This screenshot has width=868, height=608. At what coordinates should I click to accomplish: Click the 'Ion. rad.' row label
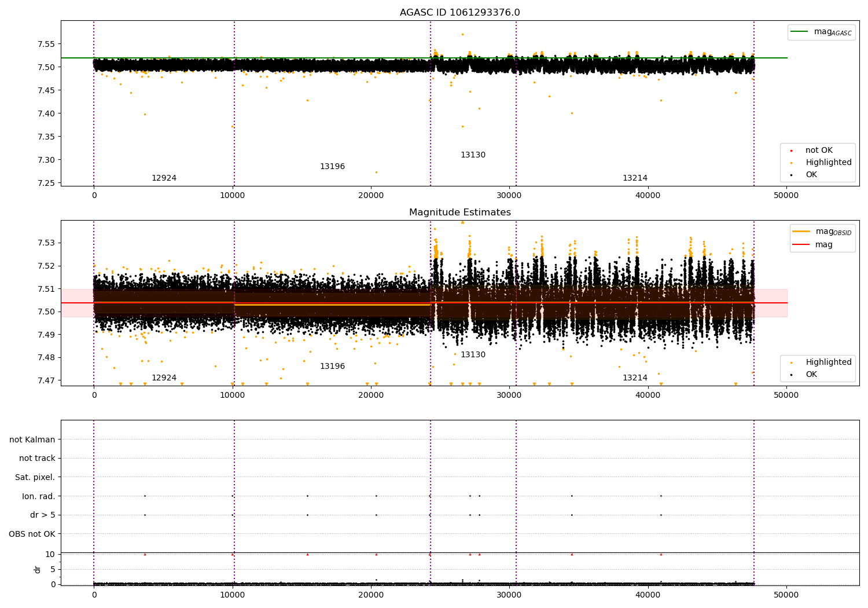[x=39, y=496]
